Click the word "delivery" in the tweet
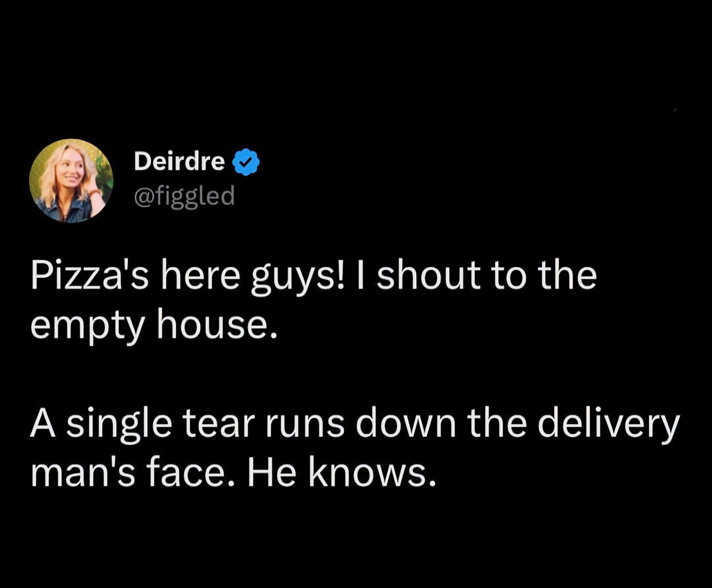 [x=608, y=426]
